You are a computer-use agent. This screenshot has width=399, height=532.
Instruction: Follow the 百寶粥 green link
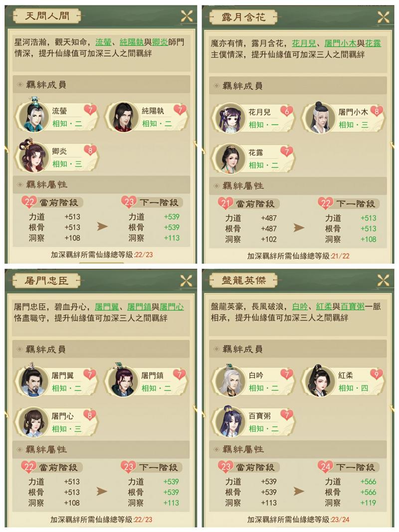353,307
